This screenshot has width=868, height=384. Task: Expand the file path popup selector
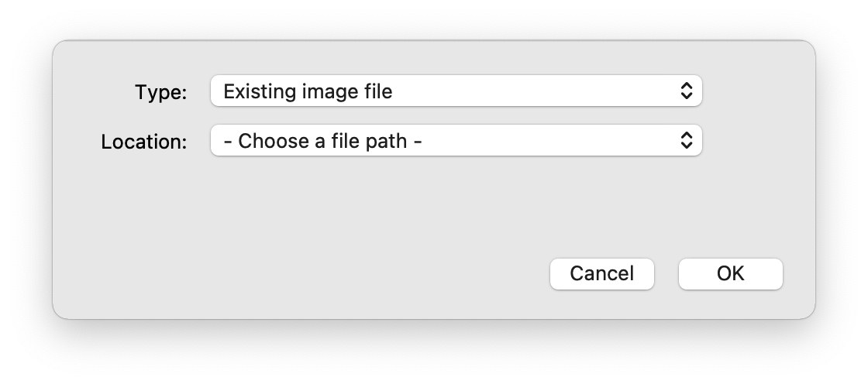(456, 141)
